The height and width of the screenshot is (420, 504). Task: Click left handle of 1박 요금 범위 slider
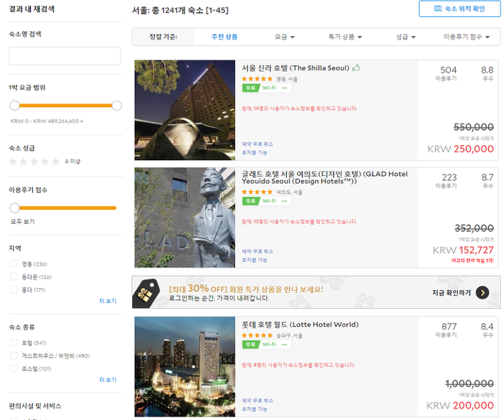point(14,106)
